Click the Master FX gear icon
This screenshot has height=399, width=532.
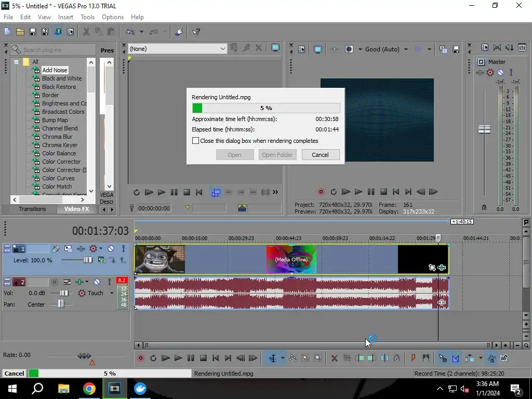pos(490,72)
